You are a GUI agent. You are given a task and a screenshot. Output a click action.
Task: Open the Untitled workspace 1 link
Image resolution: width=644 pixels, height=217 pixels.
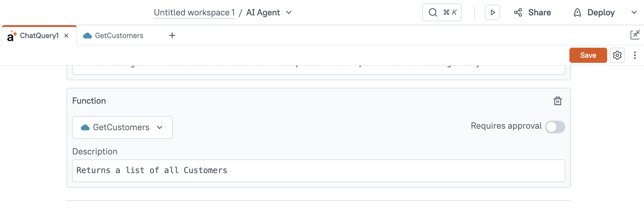(194, 12)
